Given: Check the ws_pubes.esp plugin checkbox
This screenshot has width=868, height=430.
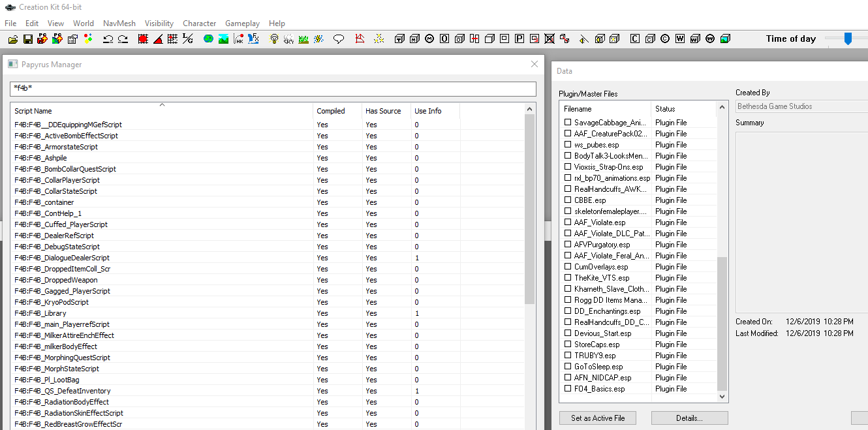Looking at the screenshot, I should 568,145.
